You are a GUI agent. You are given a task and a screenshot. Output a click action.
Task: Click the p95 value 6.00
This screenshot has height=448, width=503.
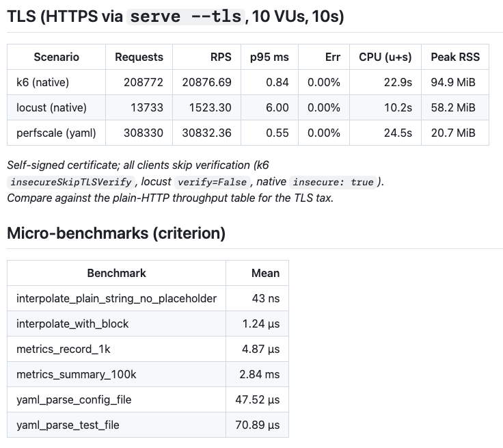pos(277,107)
